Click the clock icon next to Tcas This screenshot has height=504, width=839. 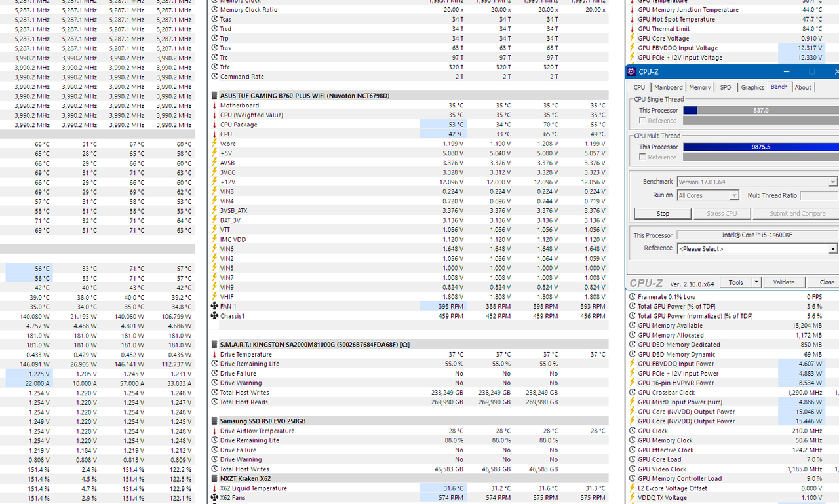(x=214, y=20)
